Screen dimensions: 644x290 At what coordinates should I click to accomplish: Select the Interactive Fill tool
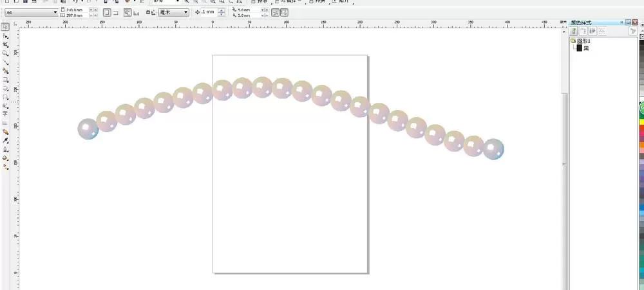click(x=6, y=166)
